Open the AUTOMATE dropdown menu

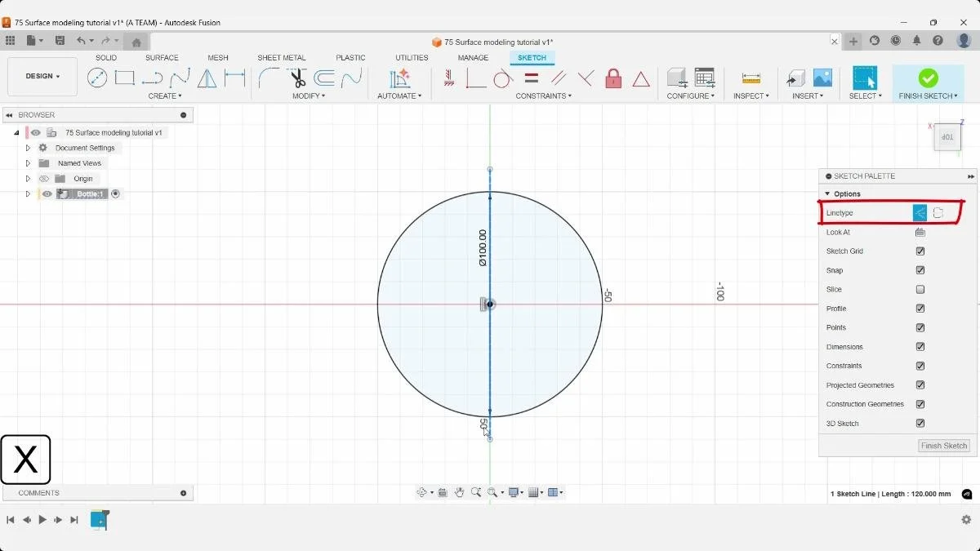tap(399, 96)
